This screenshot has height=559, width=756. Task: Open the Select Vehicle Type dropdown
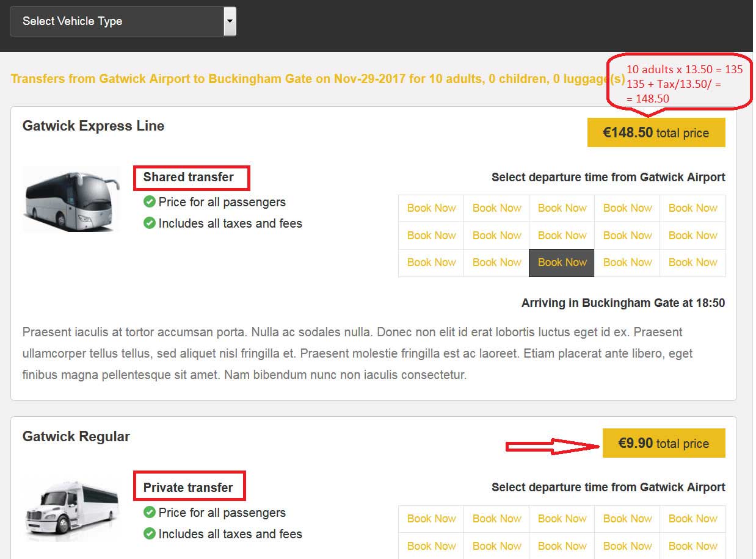click(123, 21)
